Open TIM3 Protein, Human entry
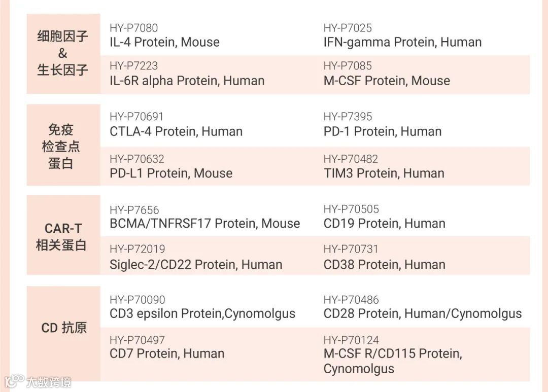Viewport: 548px width, 392px height. 384,173
